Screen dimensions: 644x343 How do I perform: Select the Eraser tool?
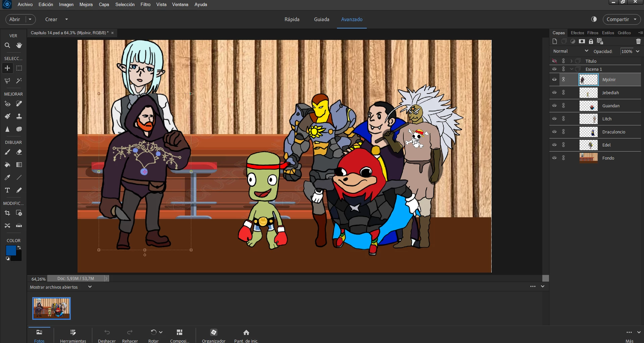pyautogui.click(x=19, y=152)
